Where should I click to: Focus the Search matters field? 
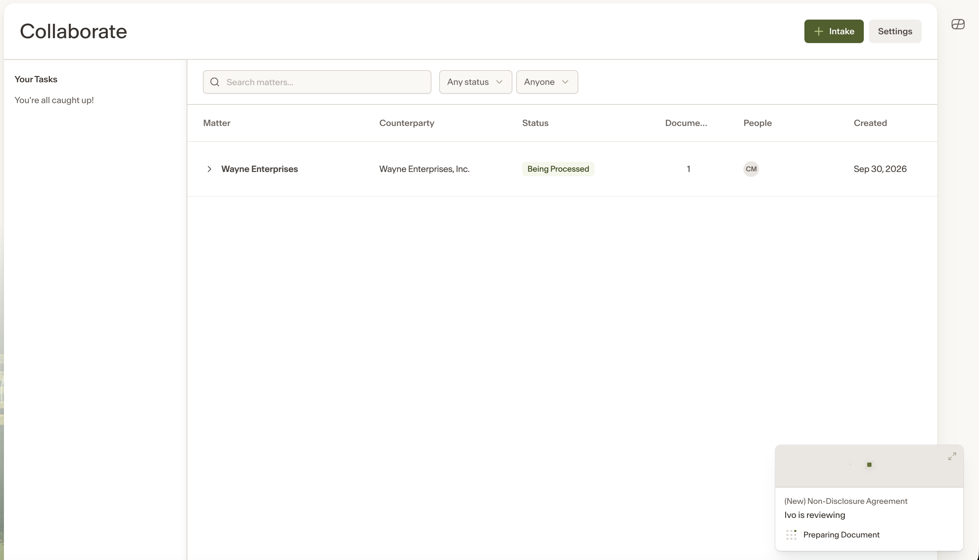317,82
